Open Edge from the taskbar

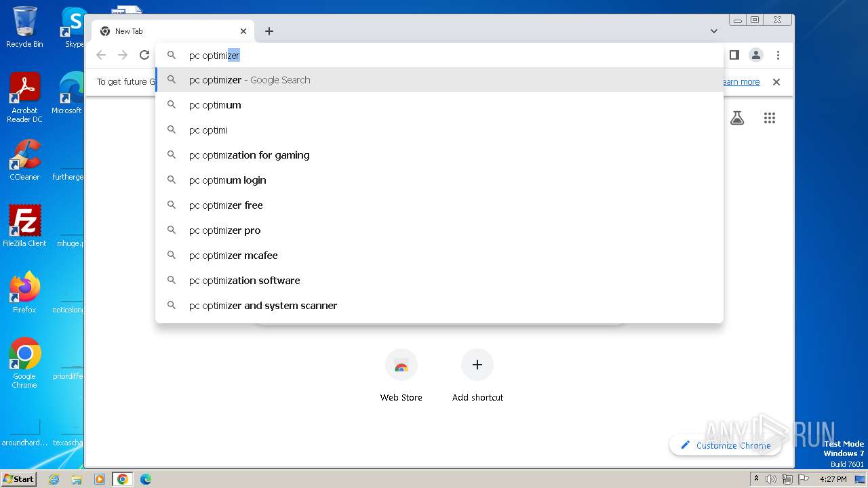(146, 479)
